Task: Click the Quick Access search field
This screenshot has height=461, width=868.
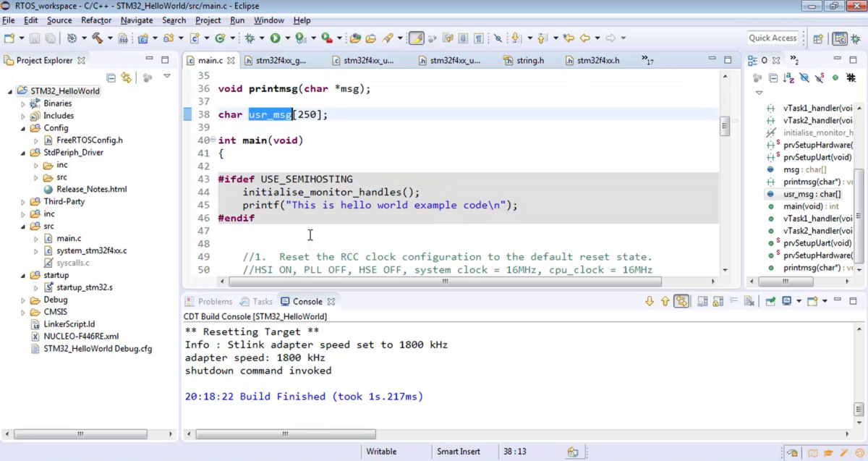Action: pos(773,38)
